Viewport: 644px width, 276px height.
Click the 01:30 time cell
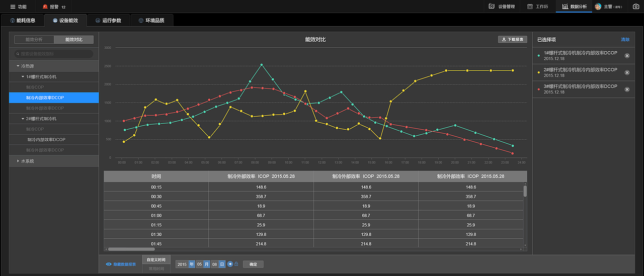point(156,234)
